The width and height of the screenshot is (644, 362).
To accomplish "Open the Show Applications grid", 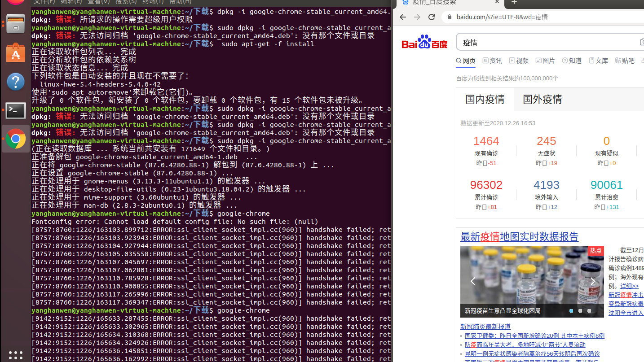I will tap(16, 355).
